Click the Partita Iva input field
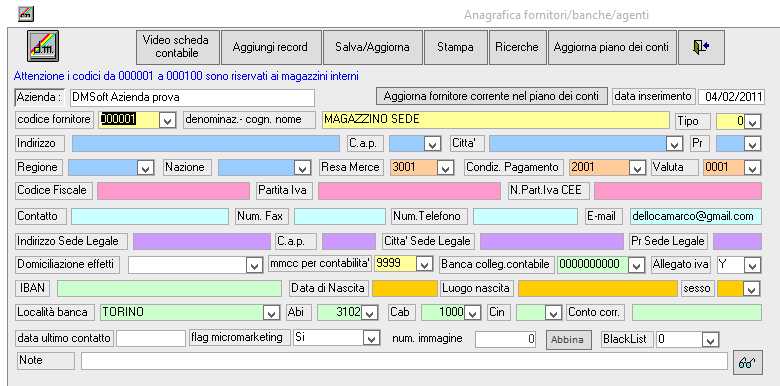Screen dimensions: 780x386 click(409, 191)
